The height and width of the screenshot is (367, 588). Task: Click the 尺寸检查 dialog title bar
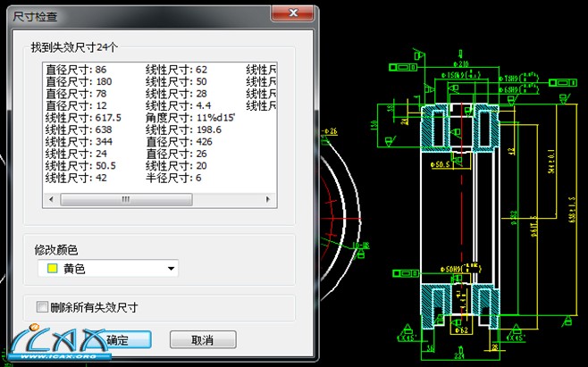click(134, 12)
